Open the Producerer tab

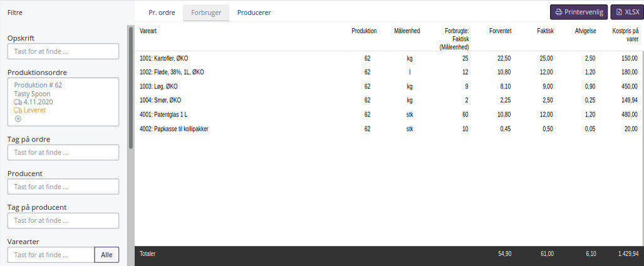[x=254, y=13]
